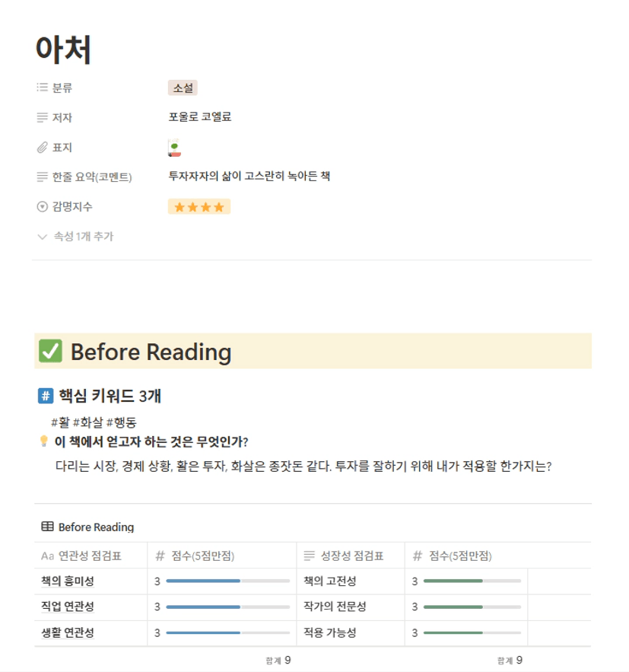Click the 포울로 코엘료 author field
The image size is (629, 672).
200,117
